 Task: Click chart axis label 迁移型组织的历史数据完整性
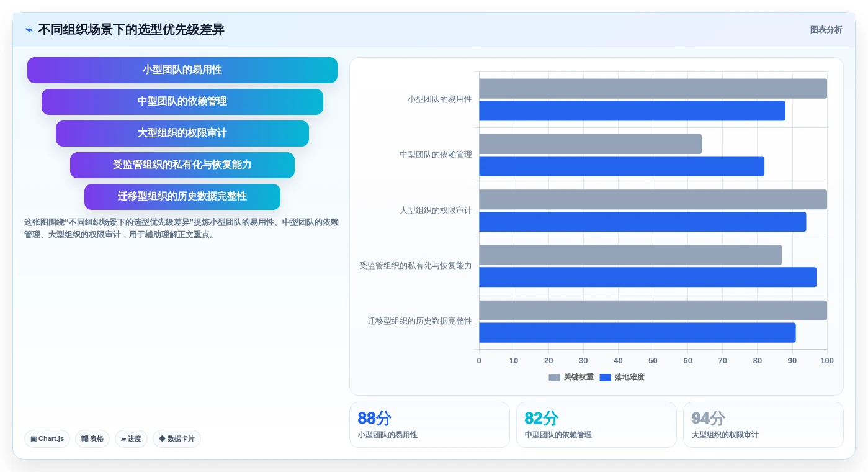point(419,321)
